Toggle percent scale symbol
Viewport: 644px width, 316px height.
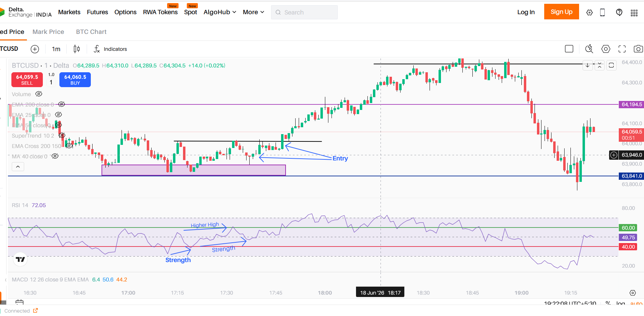click(x=608, y=303)
